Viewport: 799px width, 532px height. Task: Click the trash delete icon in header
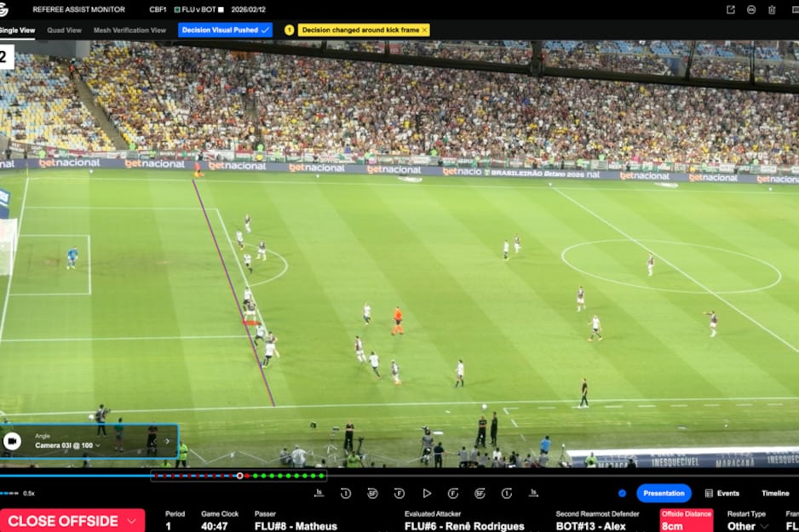pos(772,9)
